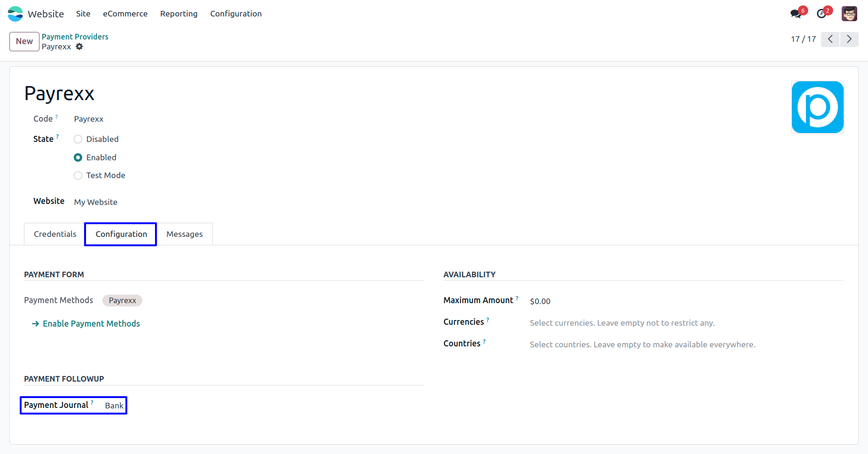Image resolution: width=868 pixels, height=454 pixels.
Task: Select the Disabled state option
Action: coord(78,139)
